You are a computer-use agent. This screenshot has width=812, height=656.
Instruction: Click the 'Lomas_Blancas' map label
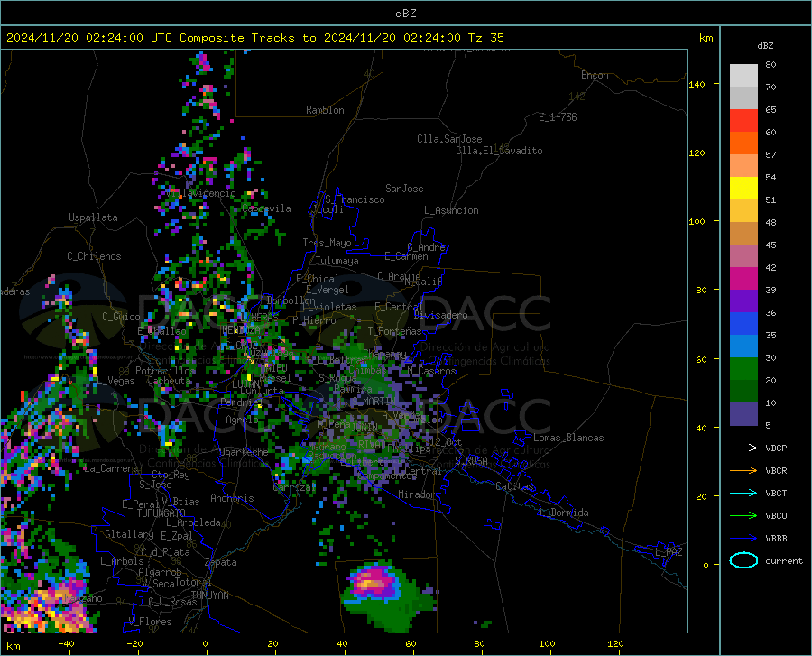click(568, 438)
